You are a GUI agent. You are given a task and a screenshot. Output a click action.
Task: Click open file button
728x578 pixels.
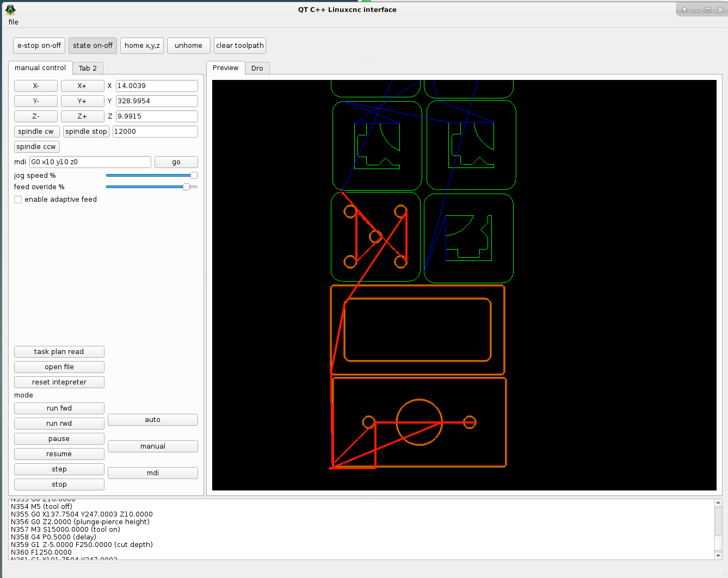click(59, 367)
